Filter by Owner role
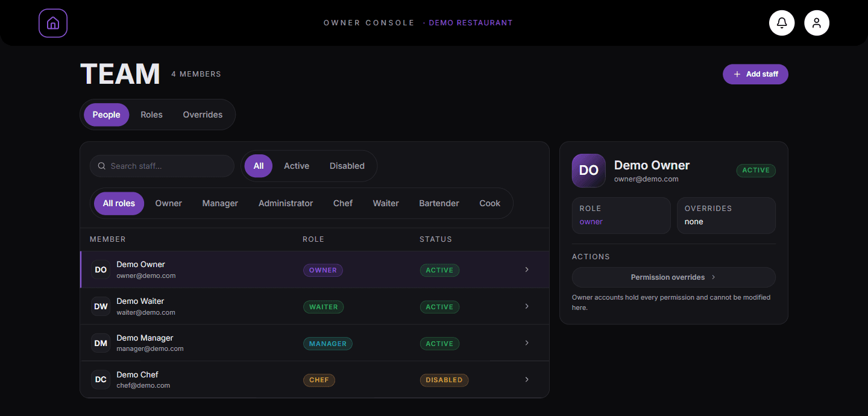Viewport: 868px width, 416px height. click(x=169, y=203)
